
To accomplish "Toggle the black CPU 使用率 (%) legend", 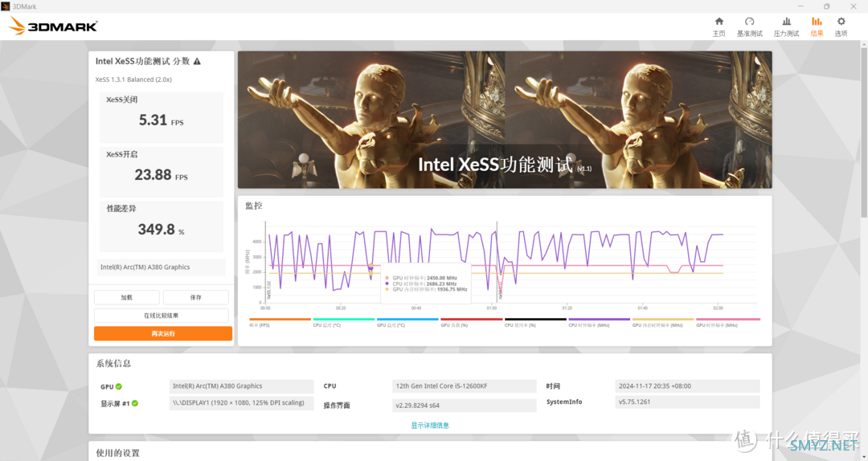I will 535,322.
